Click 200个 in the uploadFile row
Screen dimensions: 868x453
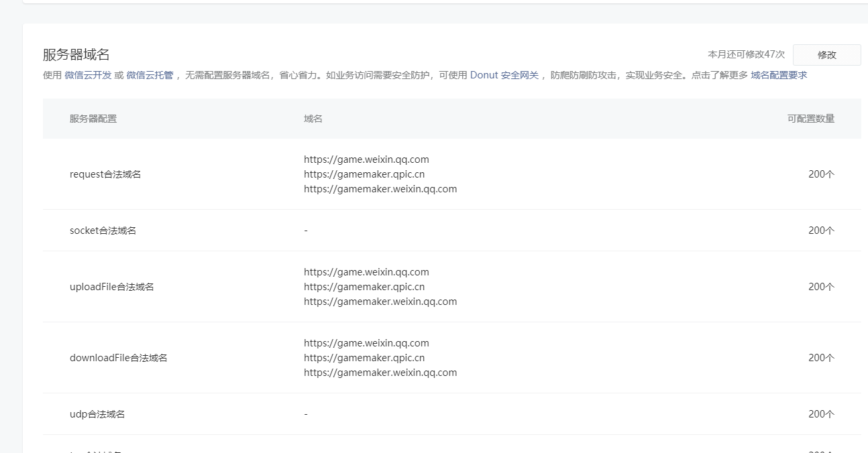point(821,287)
